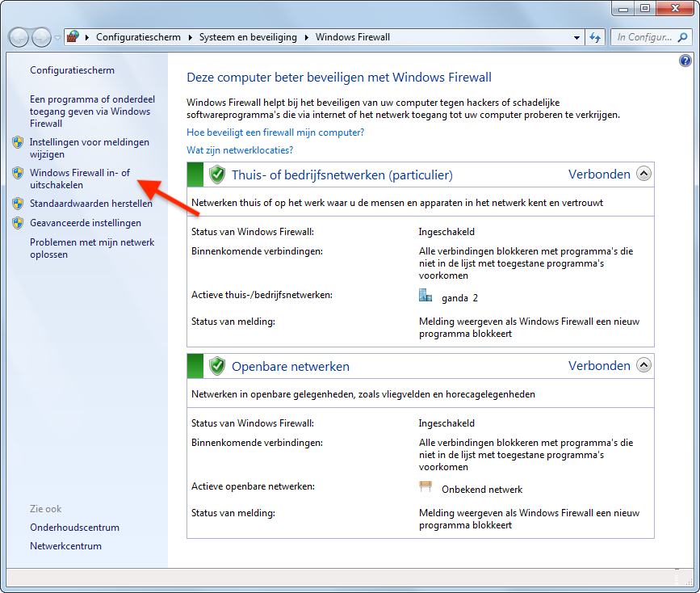The height and width of the screenshot is (593, 700).
Task: Open Hoe beveiligt een firewall mijn computer?
Action: pos(275,132)
